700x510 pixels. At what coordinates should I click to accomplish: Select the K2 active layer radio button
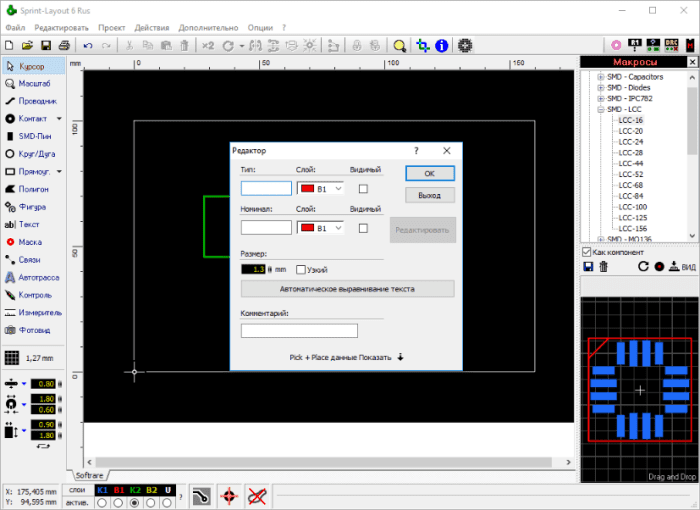click(x=135, y=503)
